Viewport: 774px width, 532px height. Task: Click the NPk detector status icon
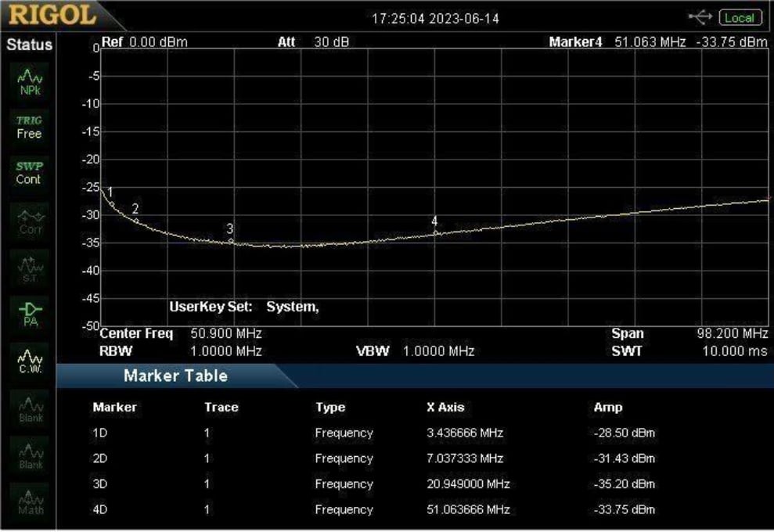[x=29, y=81]
